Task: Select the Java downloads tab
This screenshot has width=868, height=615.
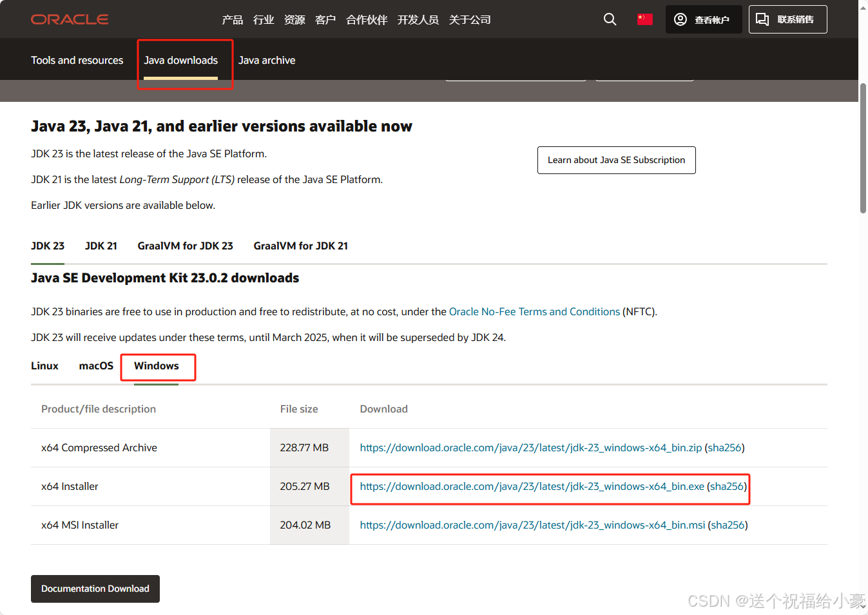Action: click(x=181, y=60)
